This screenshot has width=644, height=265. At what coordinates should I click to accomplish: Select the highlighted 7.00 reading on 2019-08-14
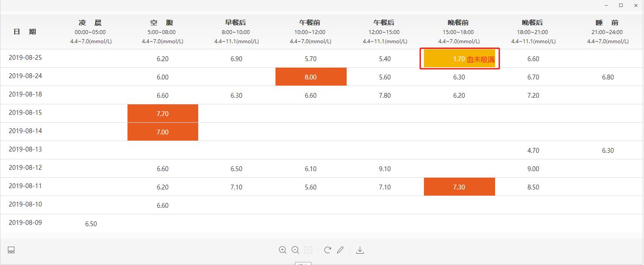point(162,131)
